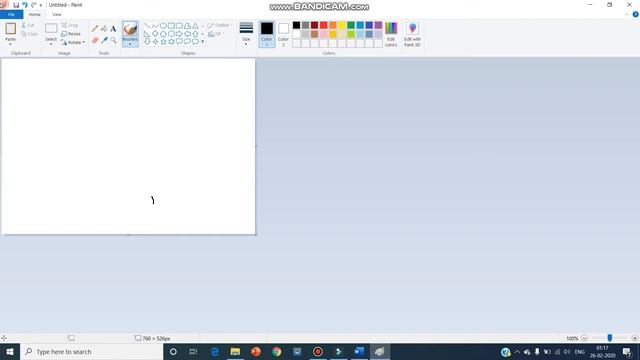Viewport: 640px width, 360px height.
Task: Choose the Curve shape
Action: coord(155,26)
